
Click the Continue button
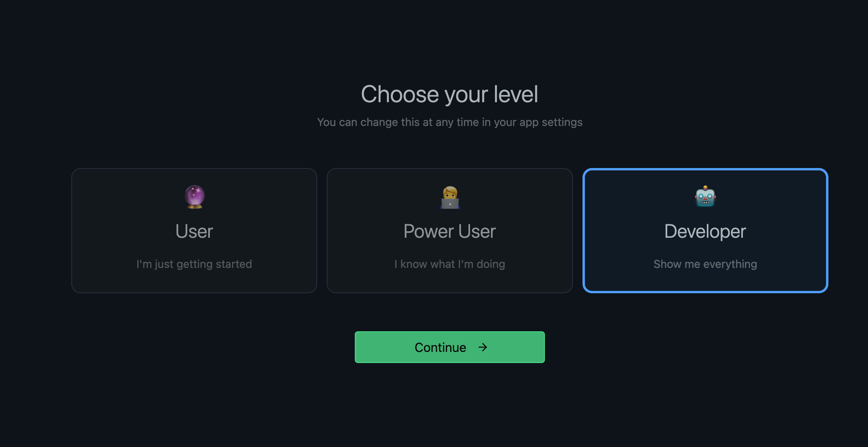[x=450, y=347]
